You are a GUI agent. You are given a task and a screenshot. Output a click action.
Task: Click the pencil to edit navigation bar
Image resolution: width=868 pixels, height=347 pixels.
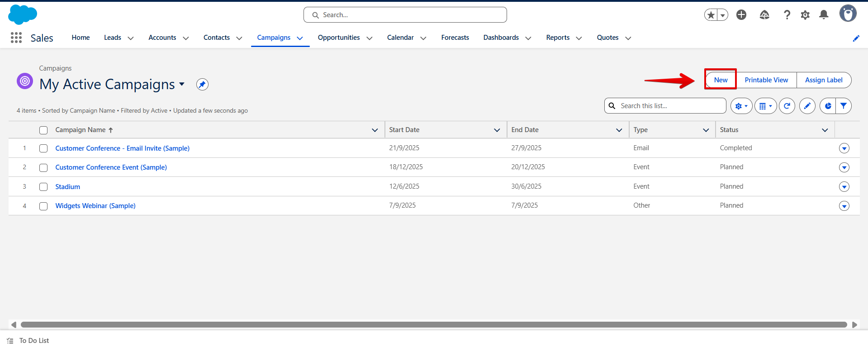click(856, 38)
